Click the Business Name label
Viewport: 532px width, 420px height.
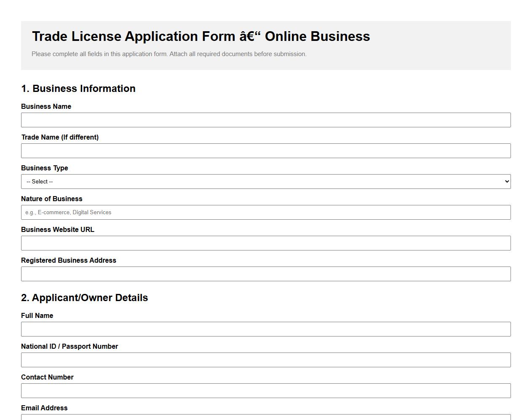tap(46, 106)
